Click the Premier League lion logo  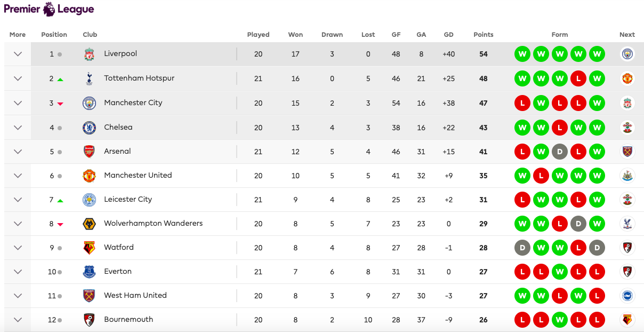click(x=49, y=9)
